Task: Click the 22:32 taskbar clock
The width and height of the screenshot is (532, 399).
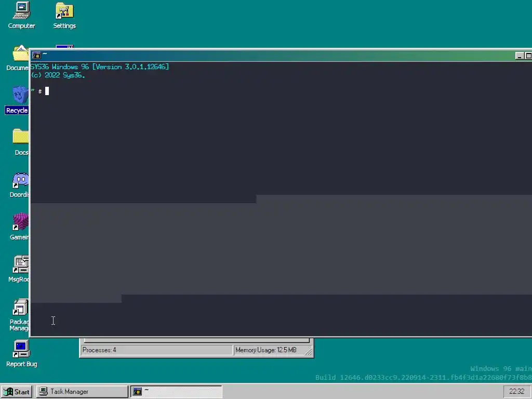Action: click(517, 392)
